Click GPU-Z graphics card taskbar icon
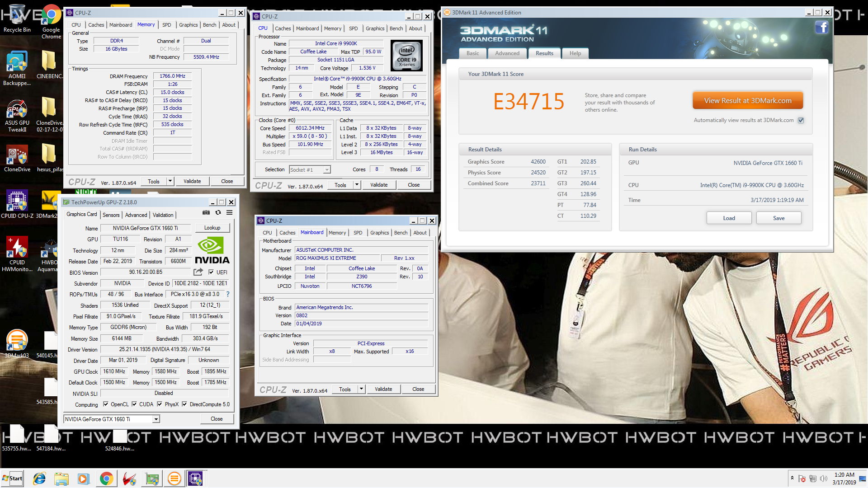Viewport: 868px width, 488px height. tap(152, 479)
